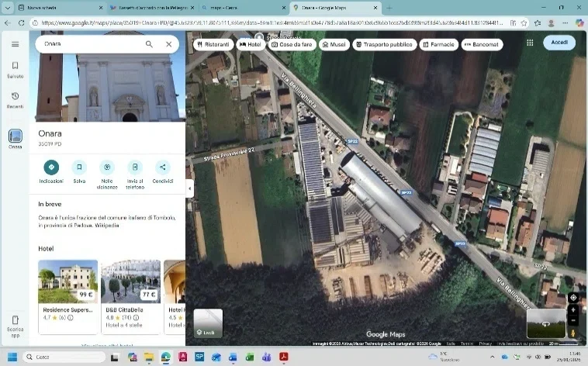Open the Street View preview thumbnail
Screen dimensions: 588x366
point(546,323)
